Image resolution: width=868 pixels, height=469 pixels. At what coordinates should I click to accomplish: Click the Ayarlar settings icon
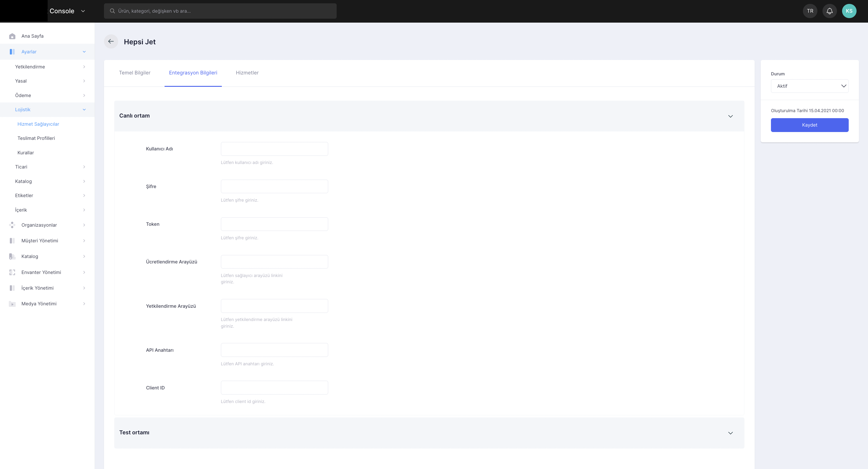tap(12, 52)
